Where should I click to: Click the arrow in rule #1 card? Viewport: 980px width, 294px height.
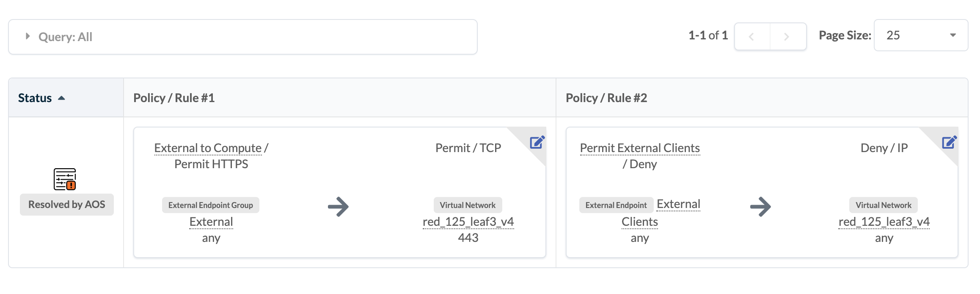(x=338, y=207)
